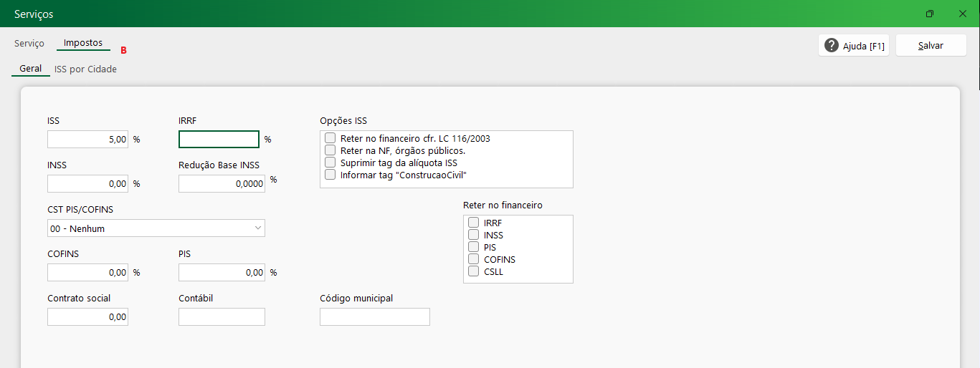Open the ISS por Cidade tab
Image resolution: width=980 pixels, height=368 pixels.
85,69
